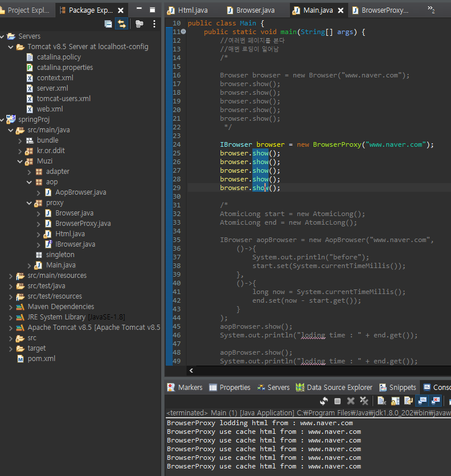
Task: Switch to Data Source Explorer tab
Action: (x=334, y=388)
